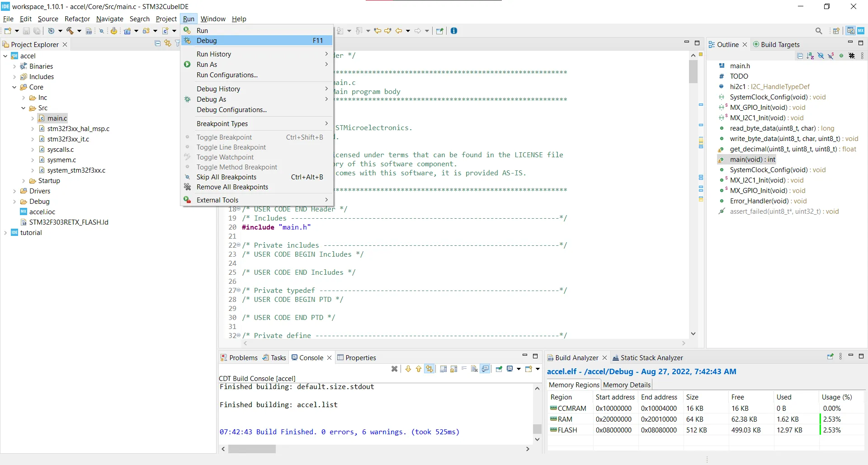
Task: Click the editor vertical scrollbar thumb
Action: point(693,71)
